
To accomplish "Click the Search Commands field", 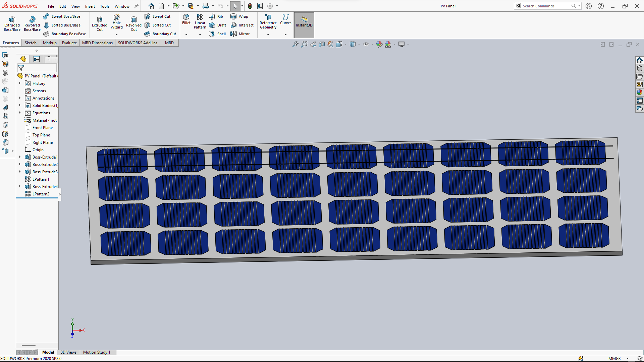I will point(547,6).
